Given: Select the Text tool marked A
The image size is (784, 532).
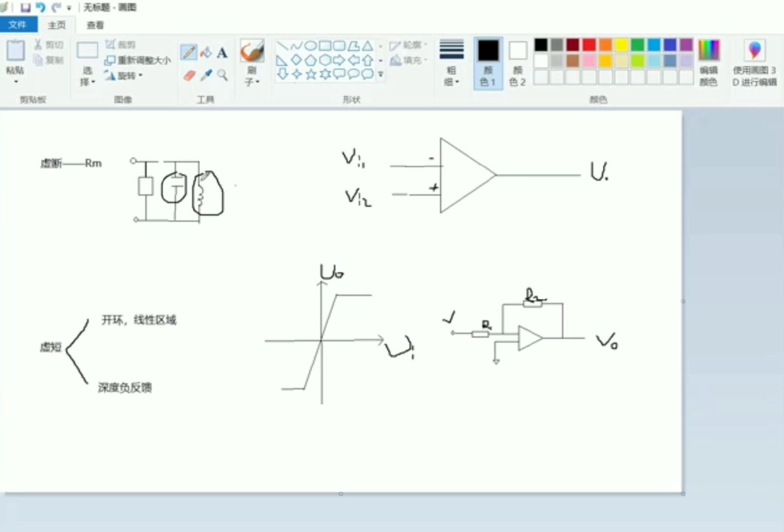Looking at the screenshot, I should 222,52.
